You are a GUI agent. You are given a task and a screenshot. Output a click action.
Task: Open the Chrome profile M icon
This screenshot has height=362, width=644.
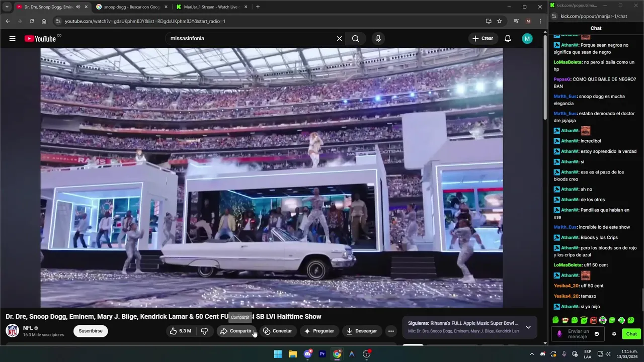(x=528, y=21)
